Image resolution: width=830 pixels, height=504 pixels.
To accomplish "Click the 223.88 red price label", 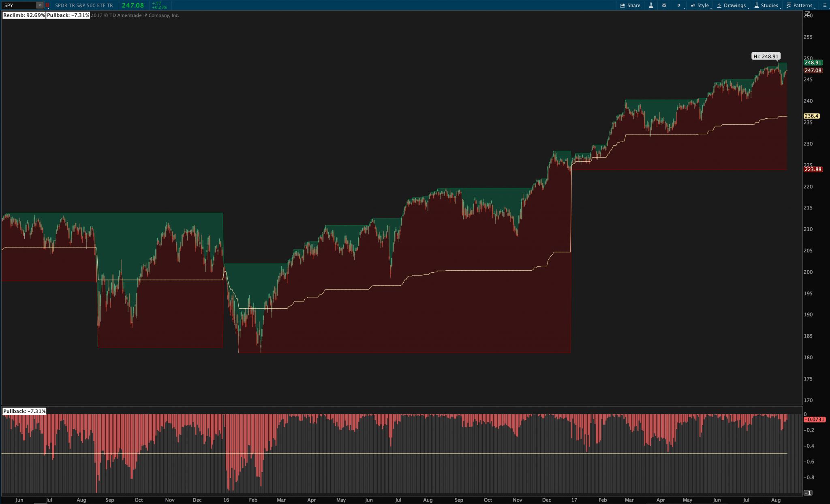I will pyautogui.click(x=813, y=169).
